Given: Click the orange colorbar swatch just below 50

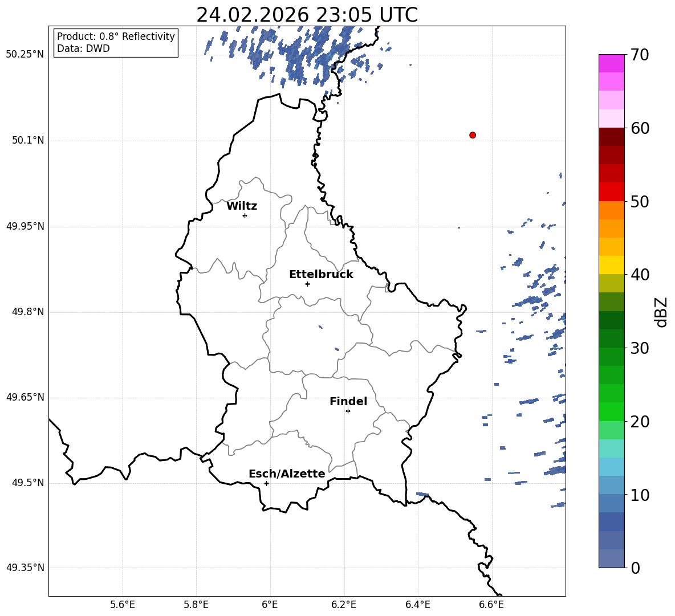Looking at the screenshot, I should [x=611, y=210].
